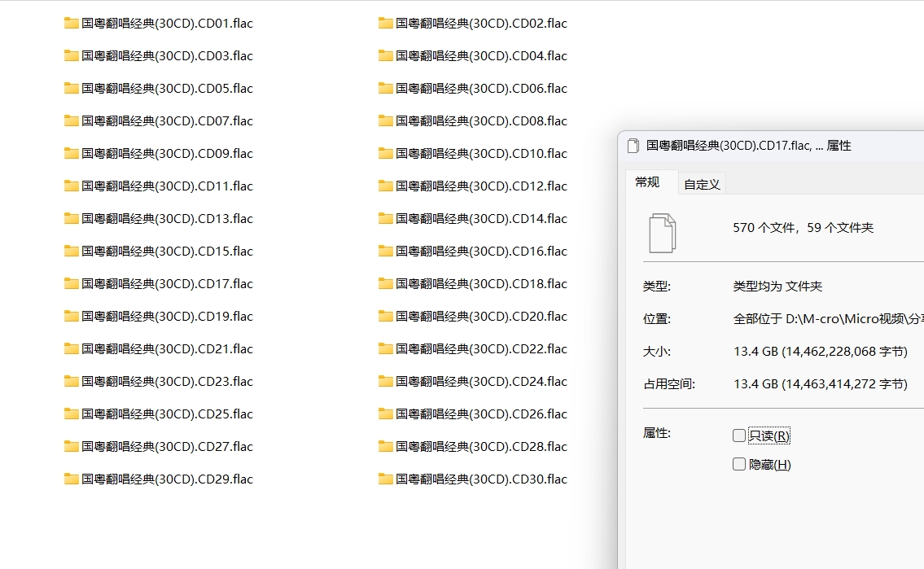Click the folder icon of CD09.flac
924x569 pixels.
pos(72,154)
